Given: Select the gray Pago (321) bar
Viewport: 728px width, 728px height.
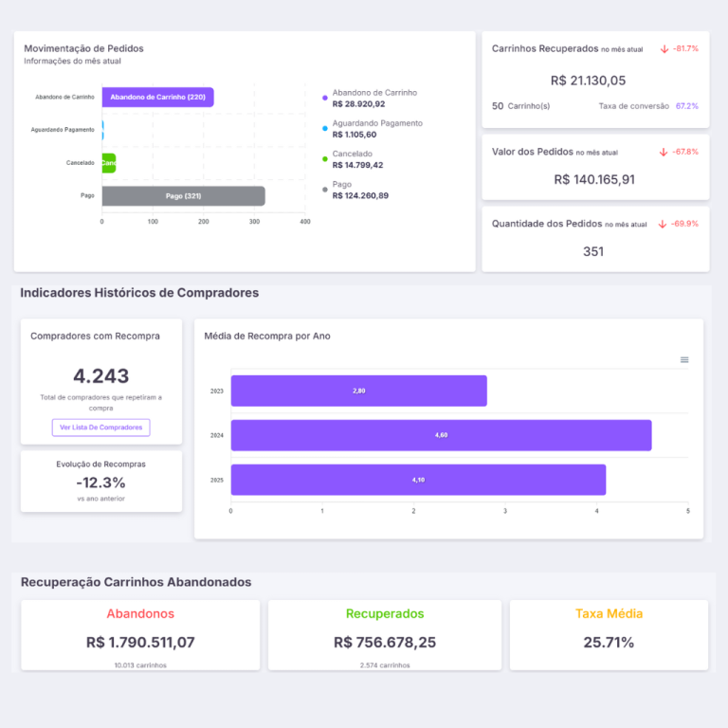Looking at the screenshot, I should pos(183,196).
